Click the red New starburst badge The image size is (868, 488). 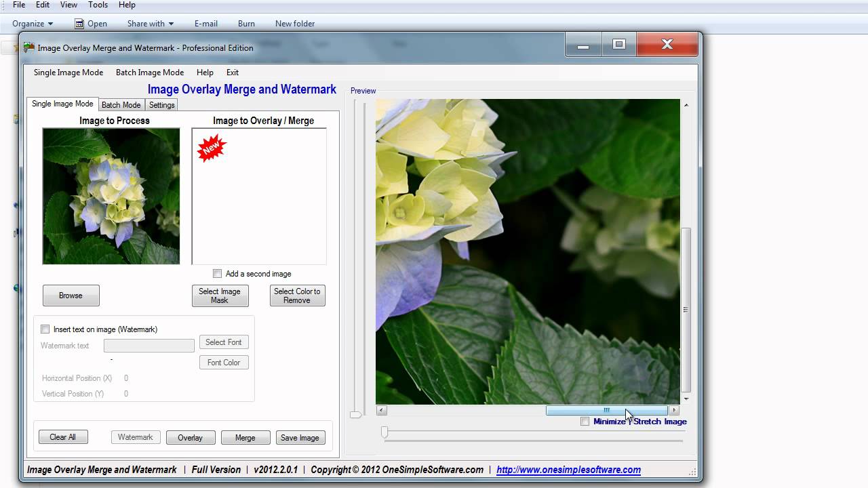click(x=211, y=147)
